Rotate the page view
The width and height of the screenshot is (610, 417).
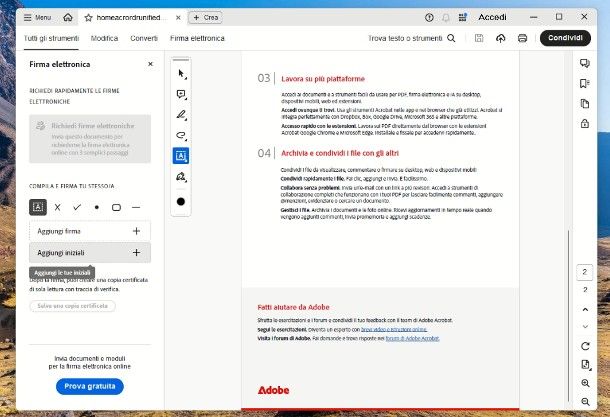point(585,346)
